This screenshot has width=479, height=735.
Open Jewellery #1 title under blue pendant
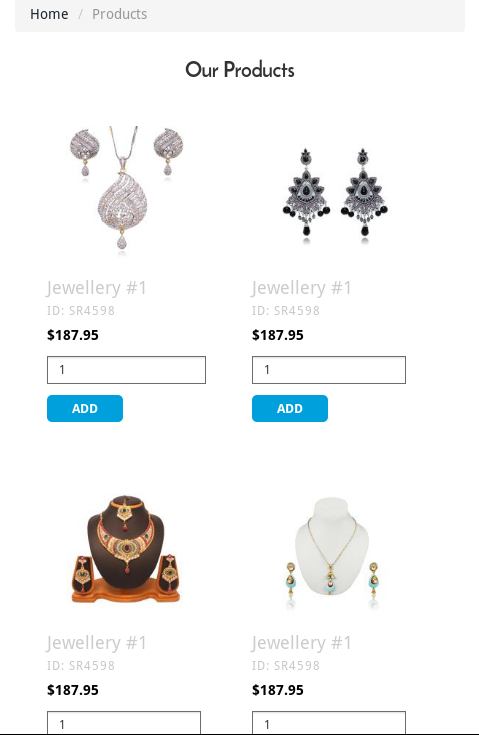(x=301, y=643)
